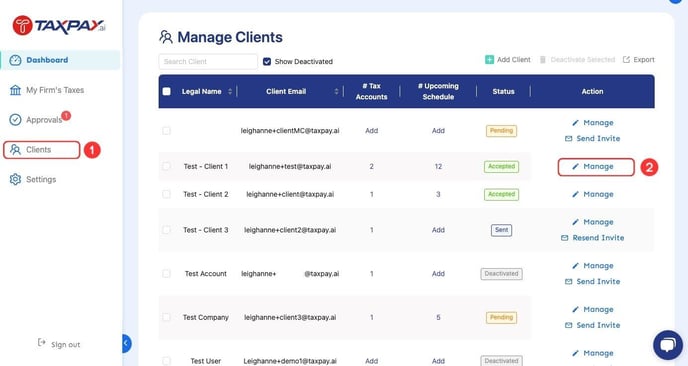Click Accepted status of Test - Client 1
The width and height of the screenshot is (688, 366).
click(502, 166)
